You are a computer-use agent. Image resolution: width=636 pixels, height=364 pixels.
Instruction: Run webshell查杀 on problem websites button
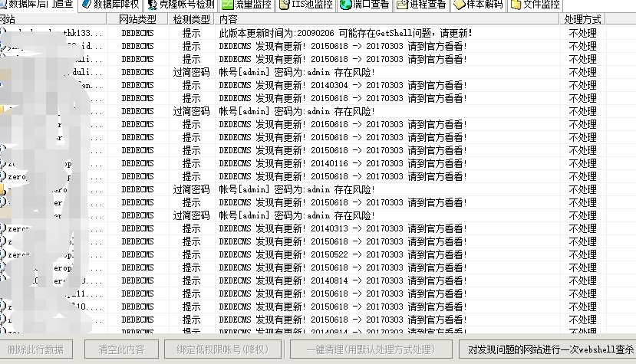coord(548,349)
